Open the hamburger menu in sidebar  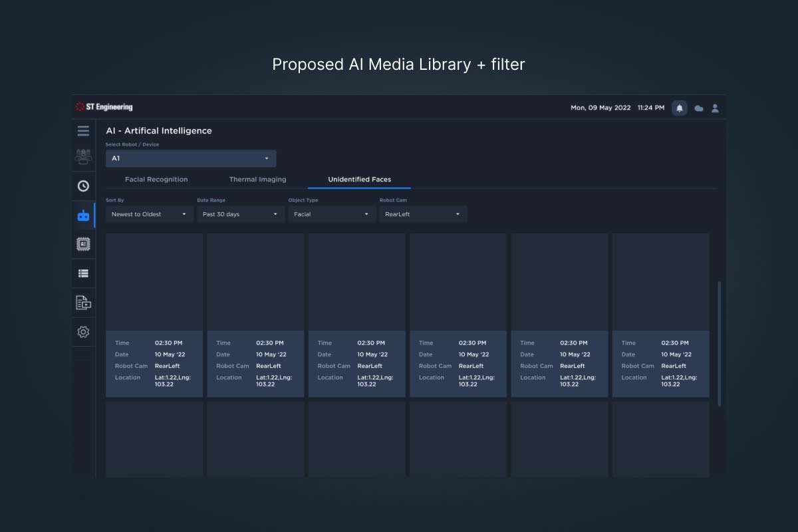coord(83,131)
